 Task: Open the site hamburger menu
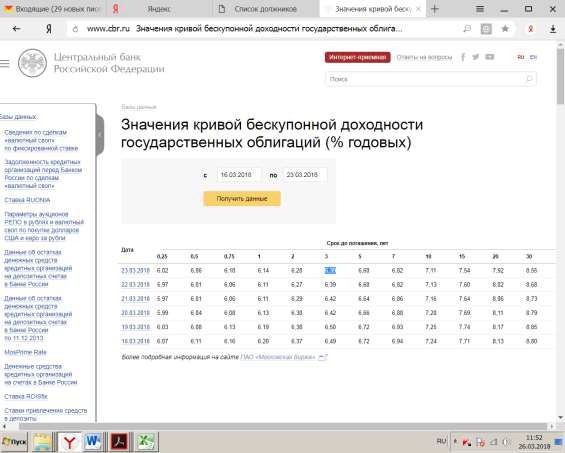pyautogui.click(x=5, y=63)
